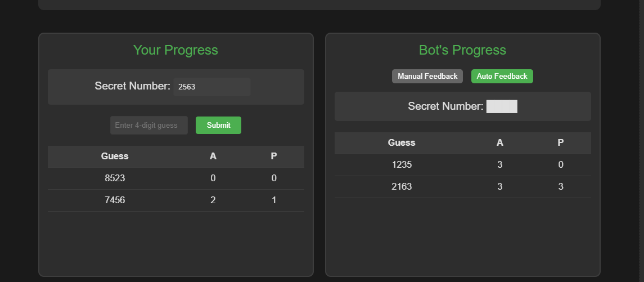This screenshot has width=644, height=282.
Task: Click the bot's hidden Secret Number box
Action: coord(502,106)
